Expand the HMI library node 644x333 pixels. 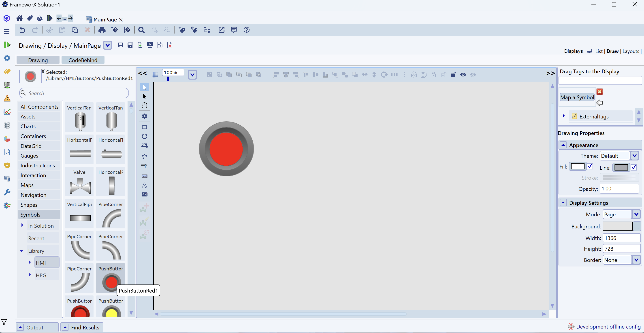(x=30, y=262)
